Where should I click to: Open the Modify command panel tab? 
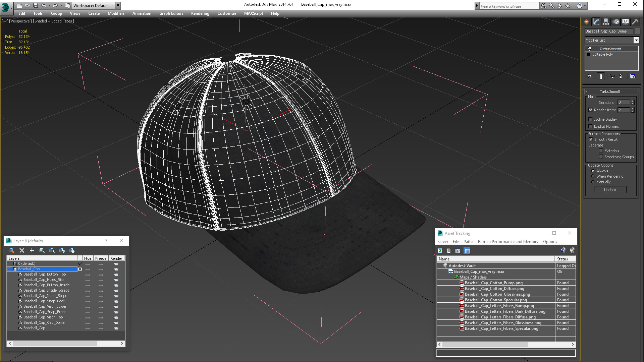pos(596,22)
